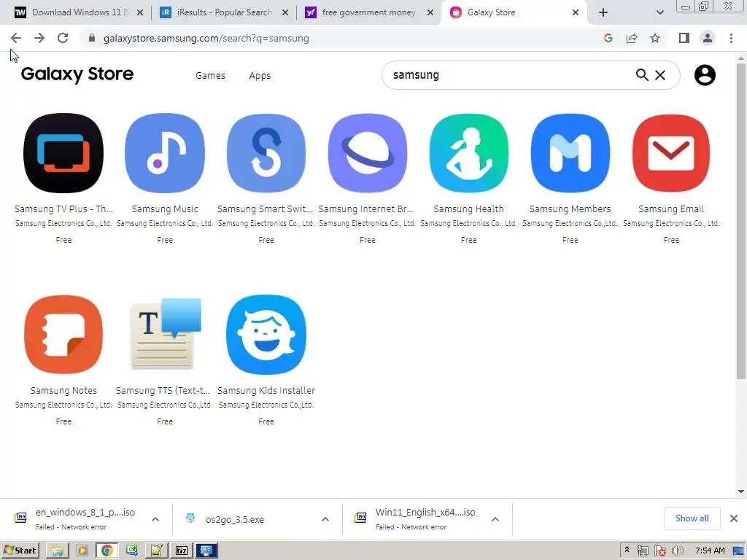Open the Galaxy Store account profile icon
Image resolution: width=747 pixels, height=560 pixels.
point(705,75)
